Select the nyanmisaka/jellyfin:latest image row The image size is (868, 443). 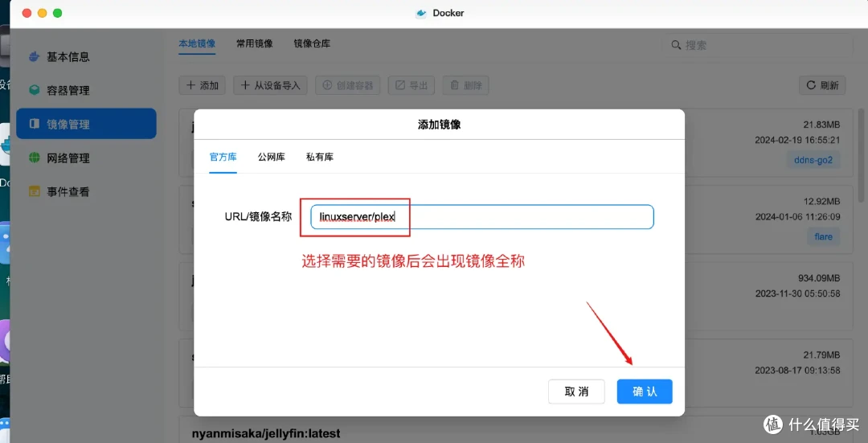(x=516, y=431)
